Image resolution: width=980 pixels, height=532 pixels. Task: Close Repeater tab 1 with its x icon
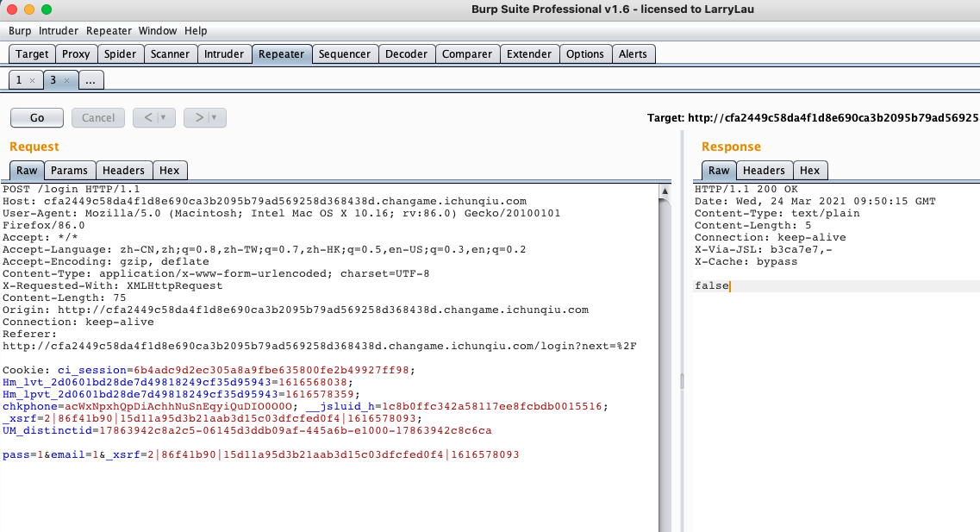coord(33,81)
